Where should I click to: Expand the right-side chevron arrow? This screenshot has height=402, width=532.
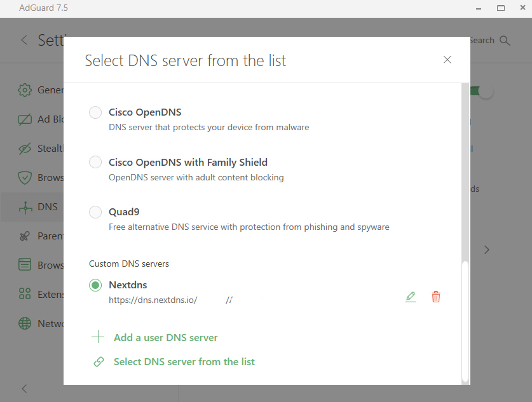487,250
